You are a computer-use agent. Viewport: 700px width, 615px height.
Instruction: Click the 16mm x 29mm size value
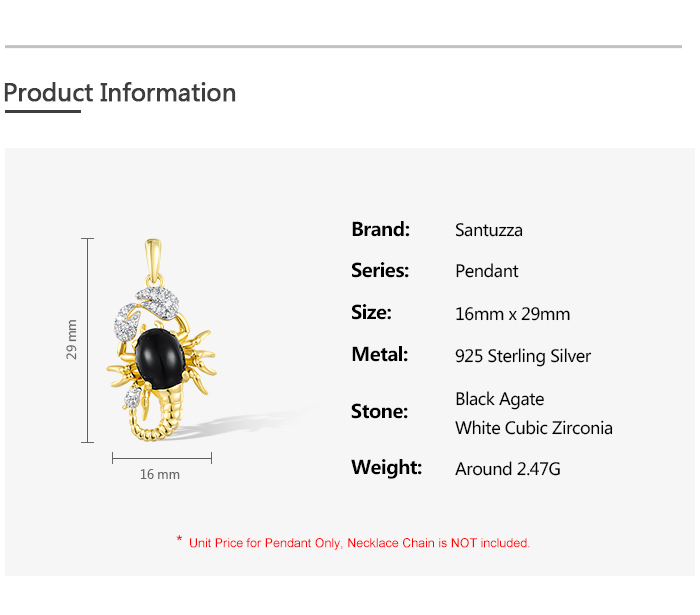[x=512, y=314]
